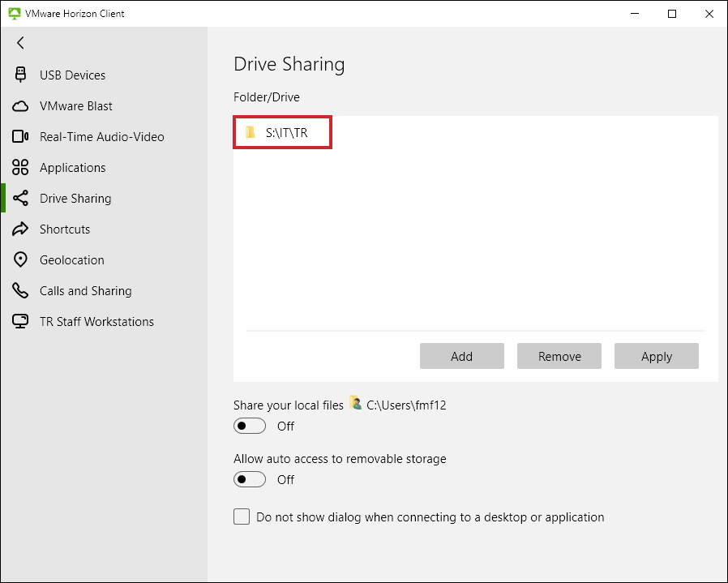Click the C:\Users\fmf12 path text

pos(406,405)
